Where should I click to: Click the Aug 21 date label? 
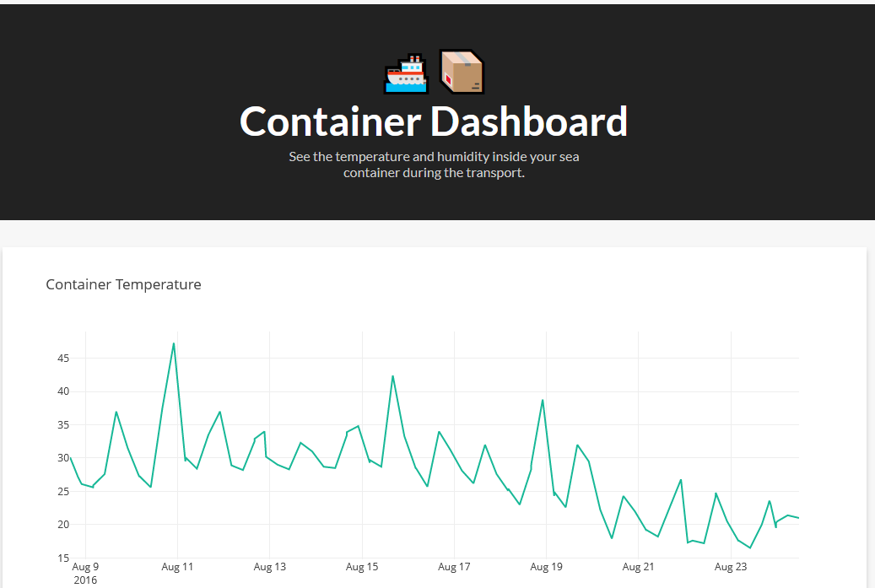638,567
